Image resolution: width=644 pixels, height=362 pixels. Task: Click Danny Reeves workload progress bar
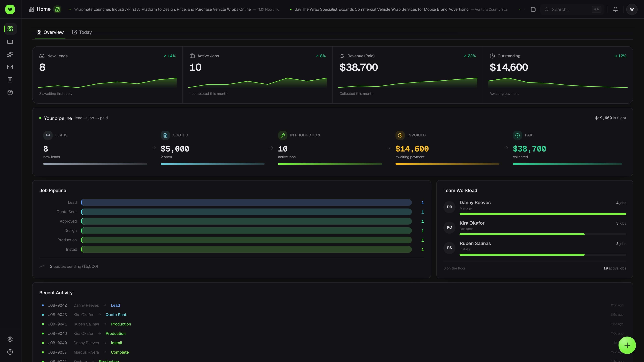point(543,214)
